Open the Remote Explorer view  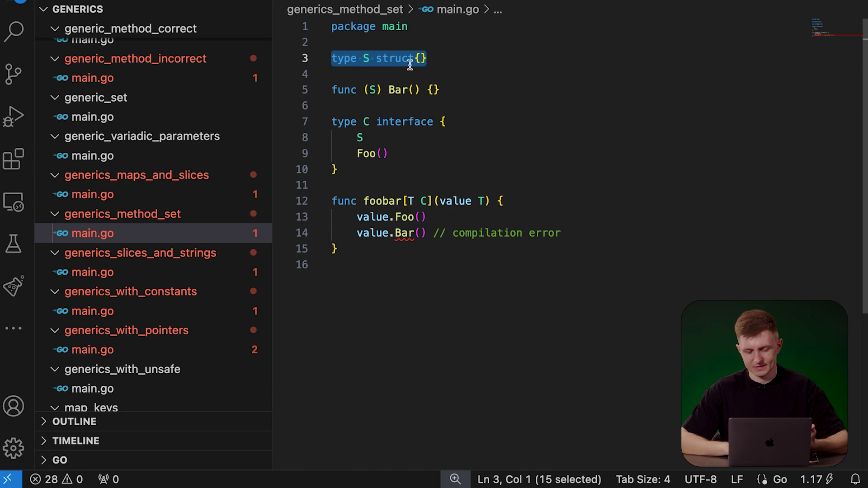tap(14, 202)
